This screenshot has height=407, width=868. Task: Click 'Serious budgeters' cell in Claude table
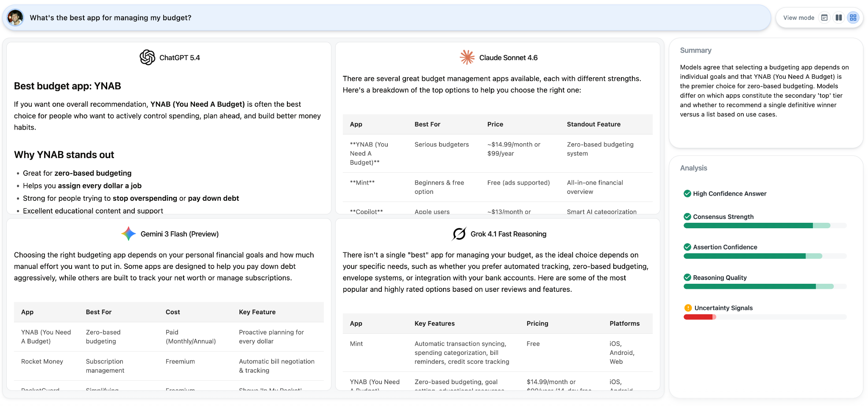coord(442,144)
